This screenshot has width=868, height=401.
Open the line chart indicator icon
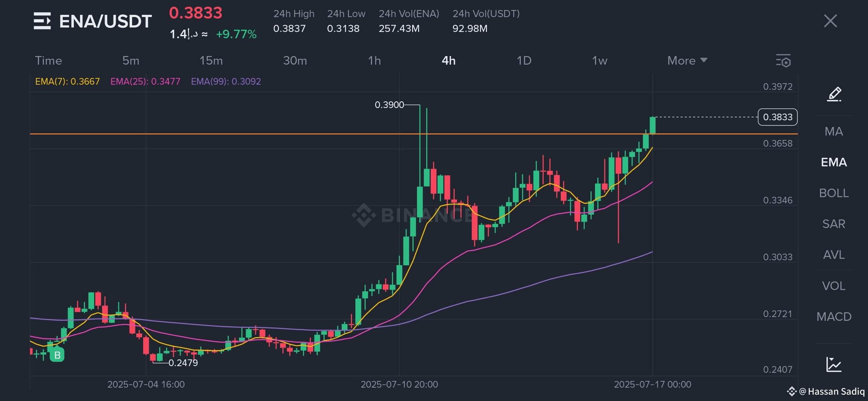coord(834,364)
